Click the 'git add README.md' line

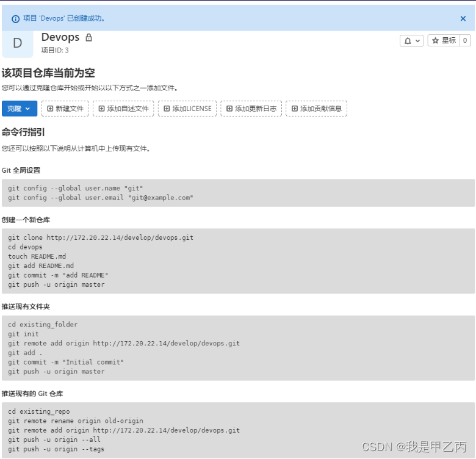tap(41, 266)
